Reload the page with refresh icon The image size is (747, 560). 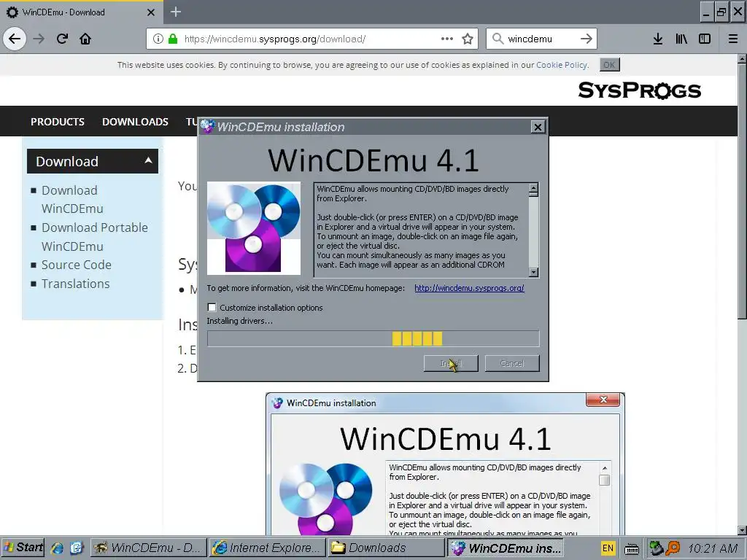pyautogui.click(x=63, y=39)
